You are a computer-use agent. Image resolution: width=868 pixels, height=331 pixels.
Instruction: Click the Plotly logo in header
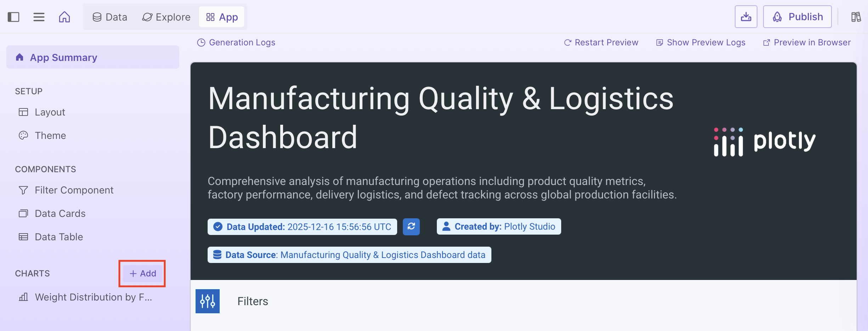pos(765,142)
